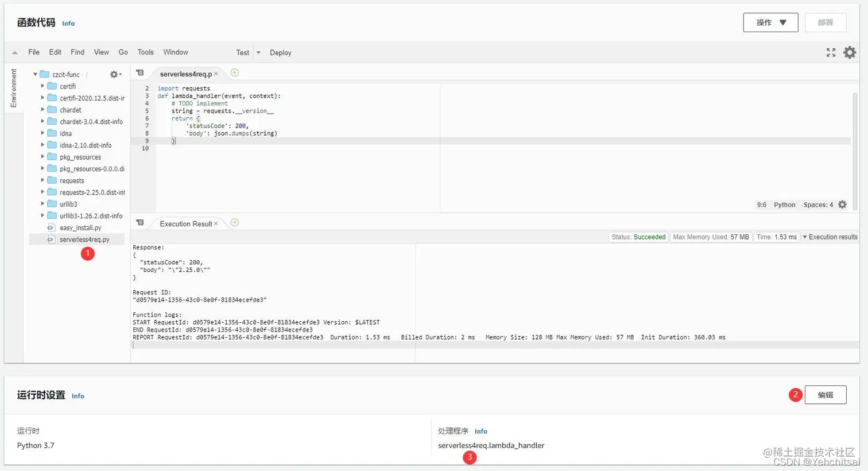Image resolution: width=868 pixels, height=471 pixels.
Task: Open tab list icon beside Execution Result
Action: [139, 223]
